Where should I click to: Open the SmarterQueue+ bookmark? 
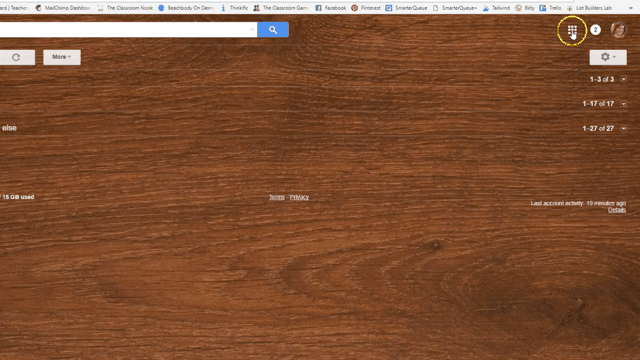pos(455,8)
